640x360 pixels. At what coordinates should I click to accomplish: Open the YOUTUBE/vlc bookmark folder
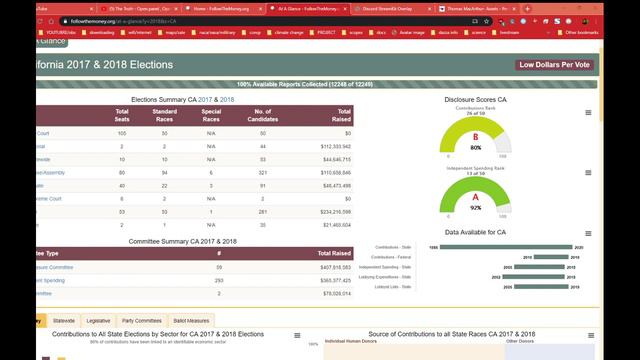pyautogui.click(x=58, y=32)
